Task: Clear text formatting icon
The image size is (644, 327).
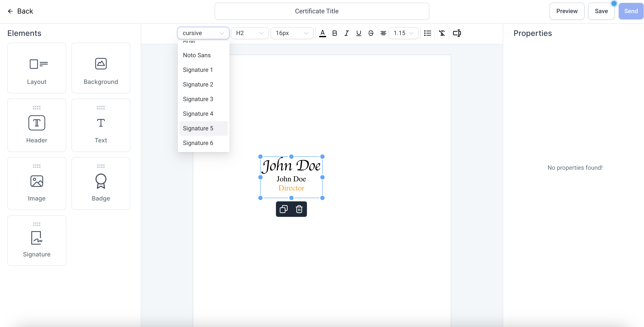Action: 442,33
